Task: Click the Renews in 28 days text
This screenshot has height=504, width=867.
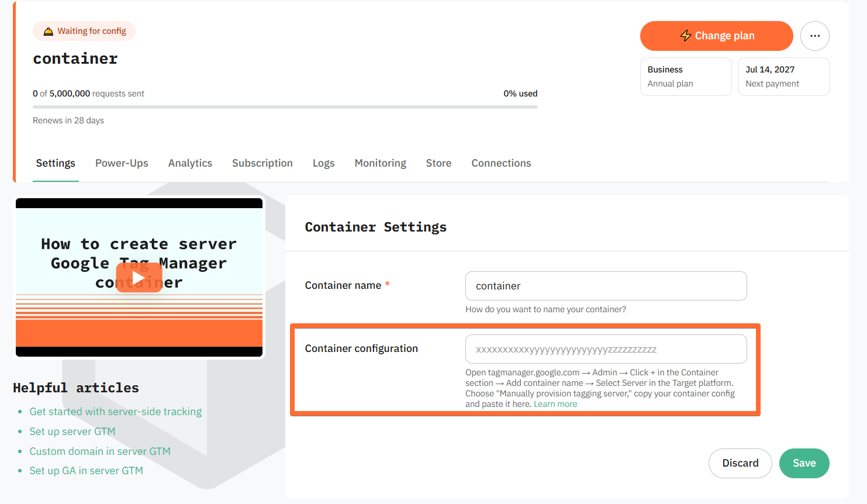Action: (x=68, y=120)
